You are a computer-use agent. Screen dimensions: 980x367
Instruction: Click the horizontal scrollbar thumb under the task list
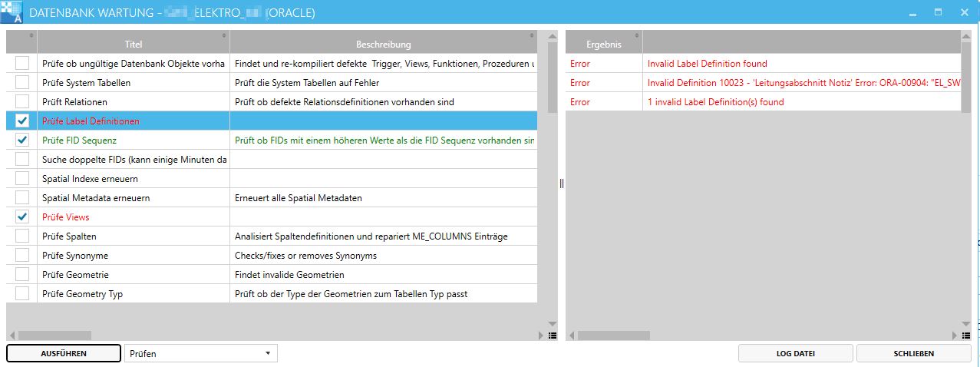click(54, 336)
